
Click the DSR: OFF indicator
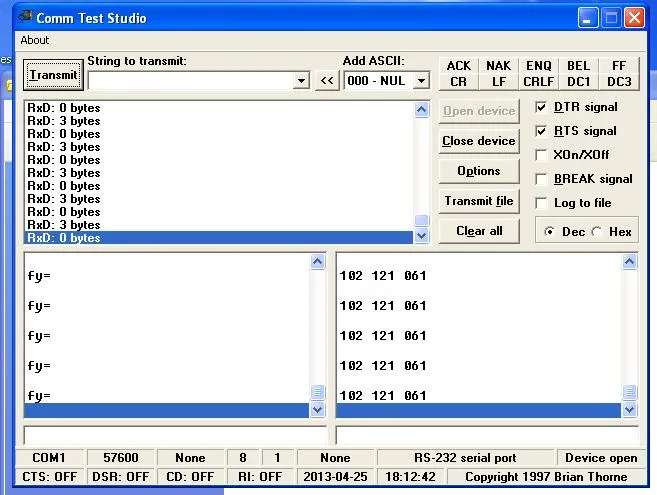click(x=121, y=477)
